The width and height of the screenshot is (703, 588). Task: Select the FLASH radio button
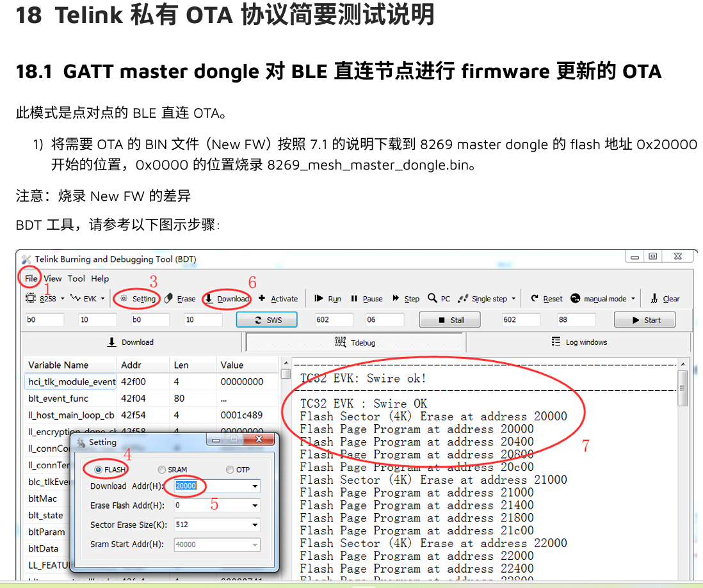(99, 470)
